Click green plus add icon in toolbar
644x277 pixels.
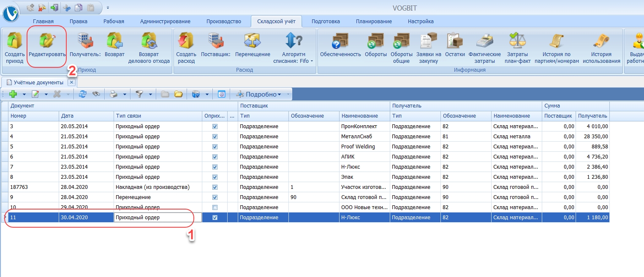(13, 94)
